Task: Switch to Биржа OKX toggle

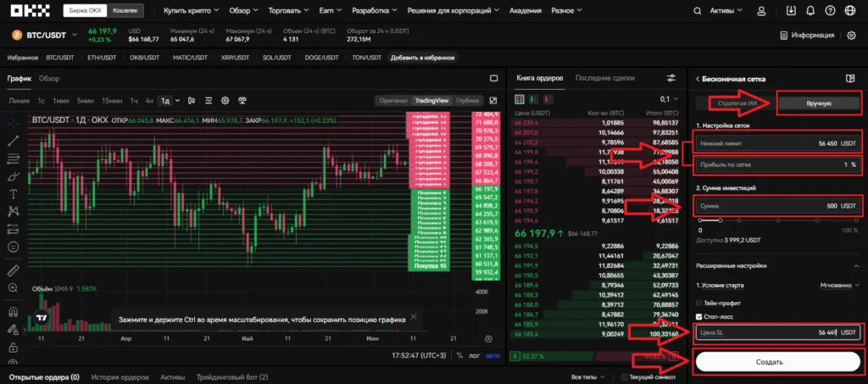Action: tap(86, 10)
